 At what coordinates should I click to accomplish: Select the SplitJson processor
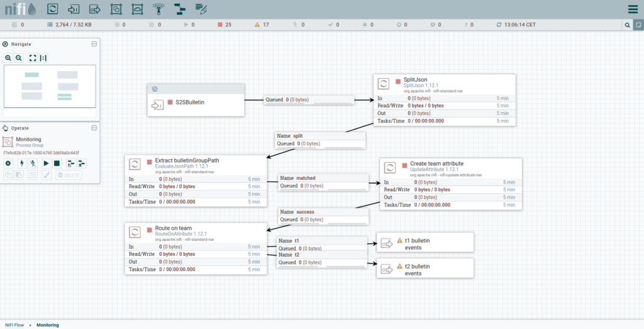coord(445,100)
